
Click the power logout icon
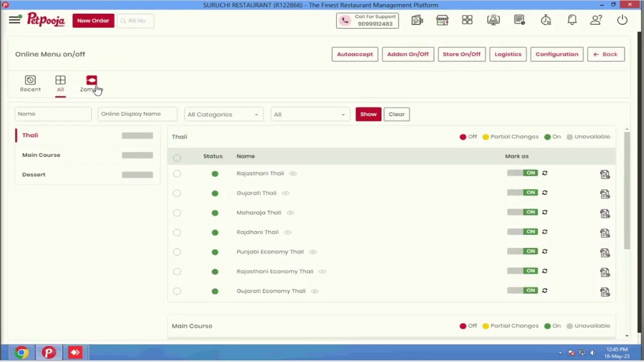622,20
